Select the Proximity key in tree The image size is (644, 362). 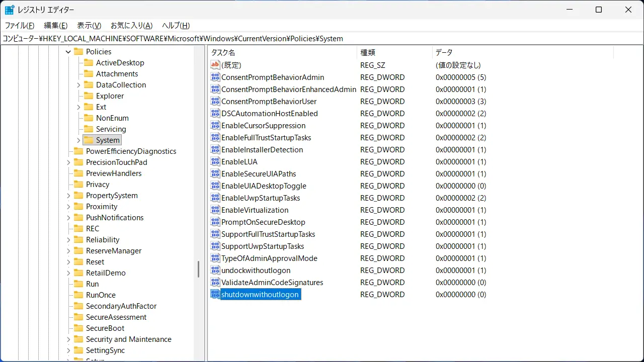[x=102, y=206]
